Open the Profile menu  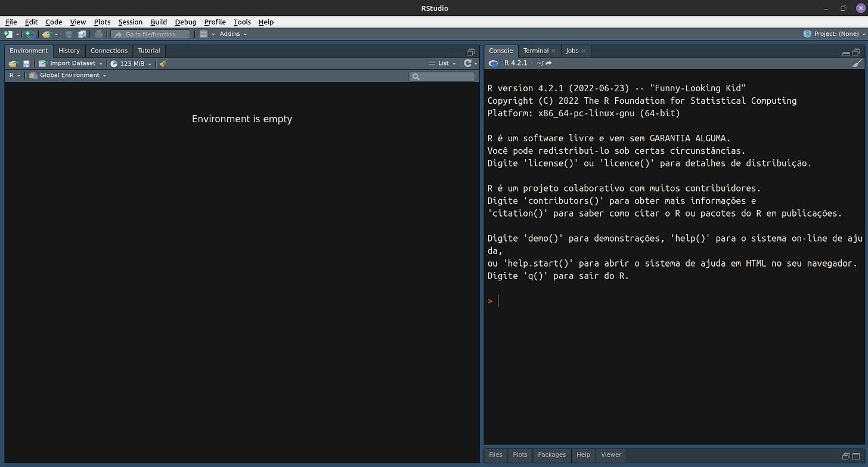pos(215,22)
